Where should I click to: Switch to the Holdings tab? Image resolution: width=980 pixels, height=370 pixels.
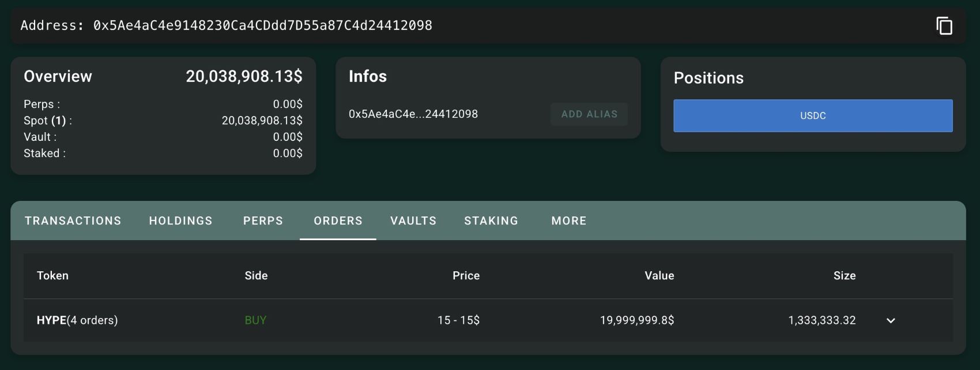(x=180, y=220)
